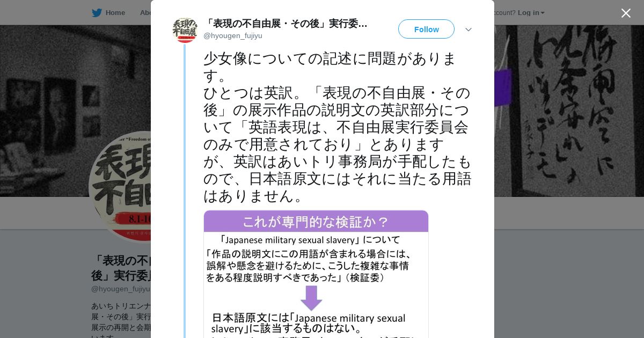The image size is (644, 338).
Task: Click @hyougen_fujiyu handle under the tweet author name
Action: pos(233,36)
